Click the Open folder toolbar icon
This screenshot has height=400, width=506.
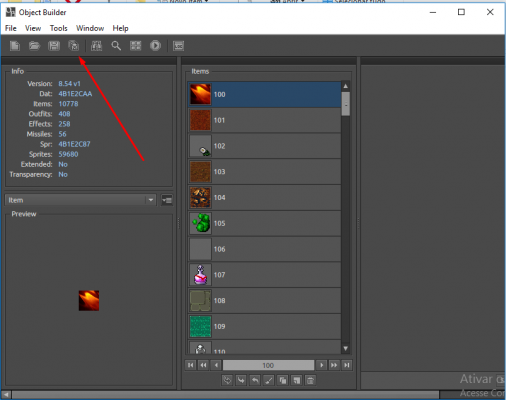click(34, 46)
